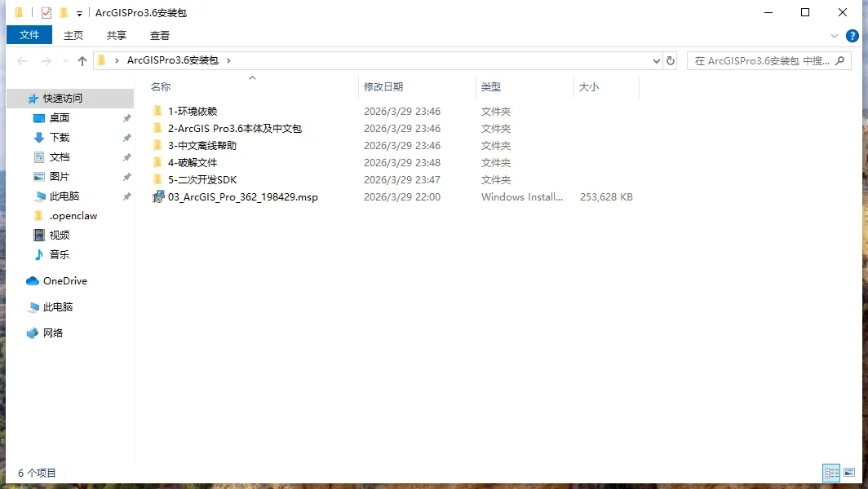Click the 音乐 note icon
This screenshot has width=868, height=489.
pyautogui.click(x=39, y=254)
